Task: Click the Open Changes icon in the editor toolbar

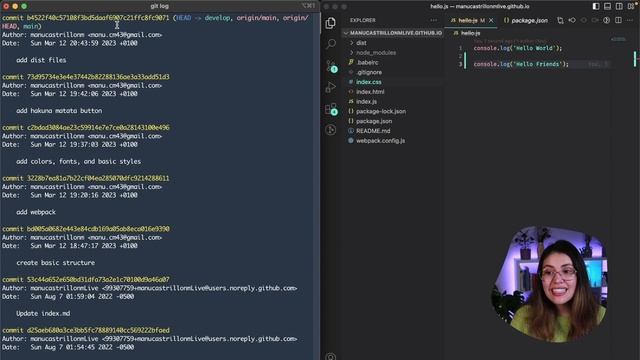Action: pyautogui.click(x=560, y=20)
